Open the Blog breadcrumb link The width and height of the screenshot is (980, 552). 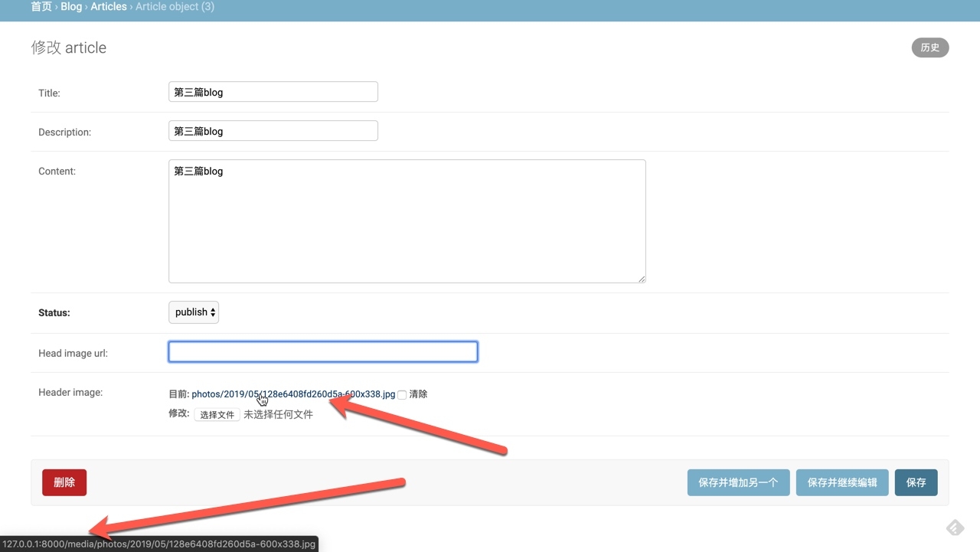coord(71,7)
